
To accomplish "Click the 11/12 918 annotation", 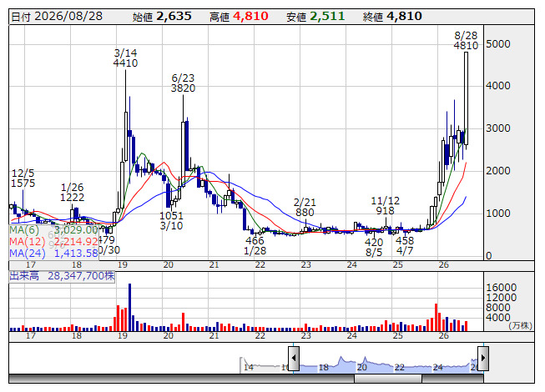I will [x=385, y=206].
